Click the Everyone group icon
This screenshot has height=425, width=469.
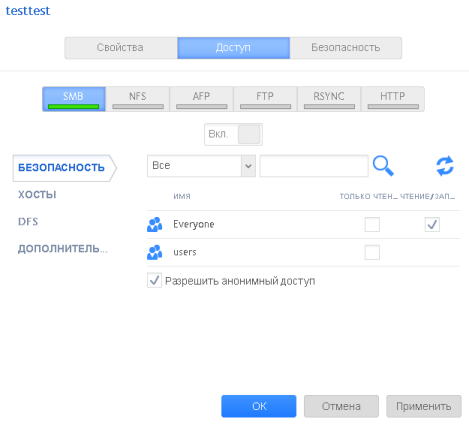pos(155,224)
